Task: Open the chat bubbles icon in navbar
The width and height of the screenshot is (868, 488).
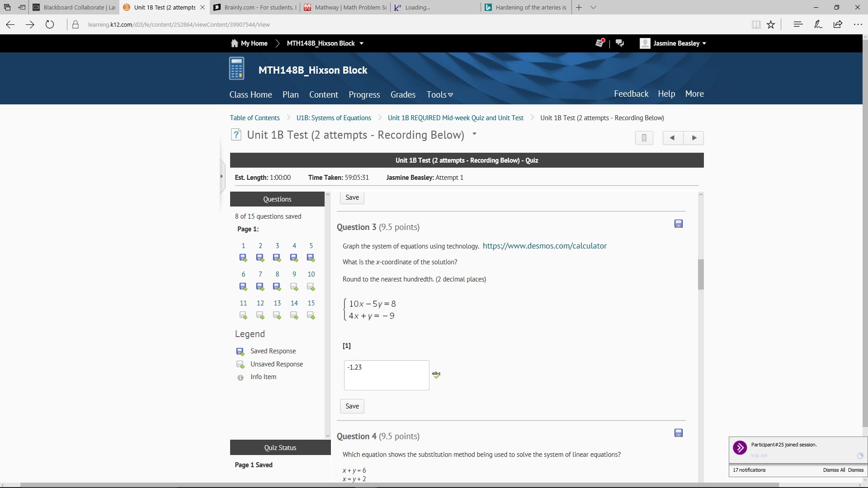Action: point(620,43)
